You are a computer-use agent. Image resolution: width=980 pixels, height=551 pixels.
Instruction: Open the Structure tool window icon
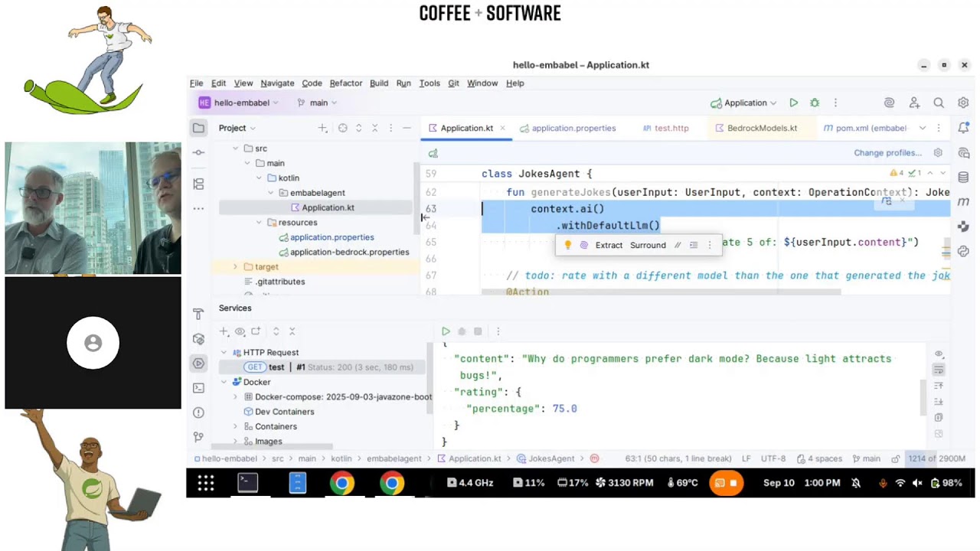(198, 184)
